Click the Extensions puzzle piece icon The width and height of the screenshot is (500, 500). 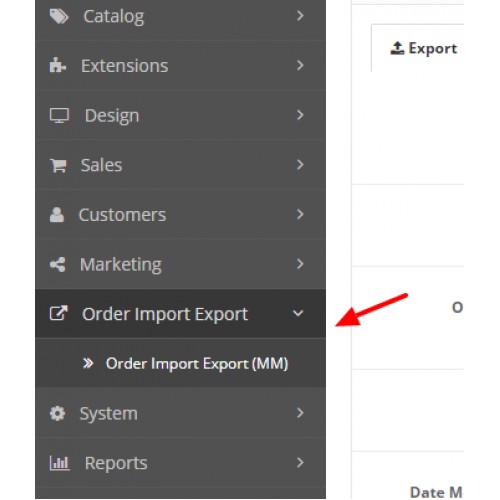coord(58,65)
